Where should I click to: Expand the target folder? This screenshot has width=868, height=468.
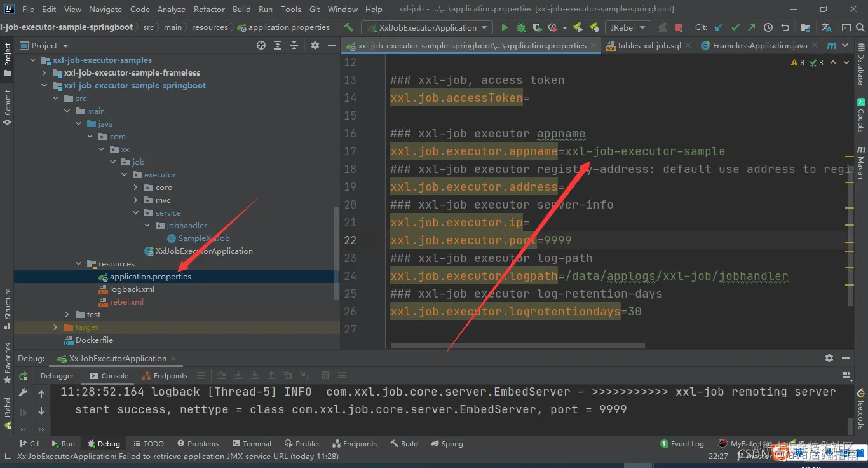[x=56, y=327]
